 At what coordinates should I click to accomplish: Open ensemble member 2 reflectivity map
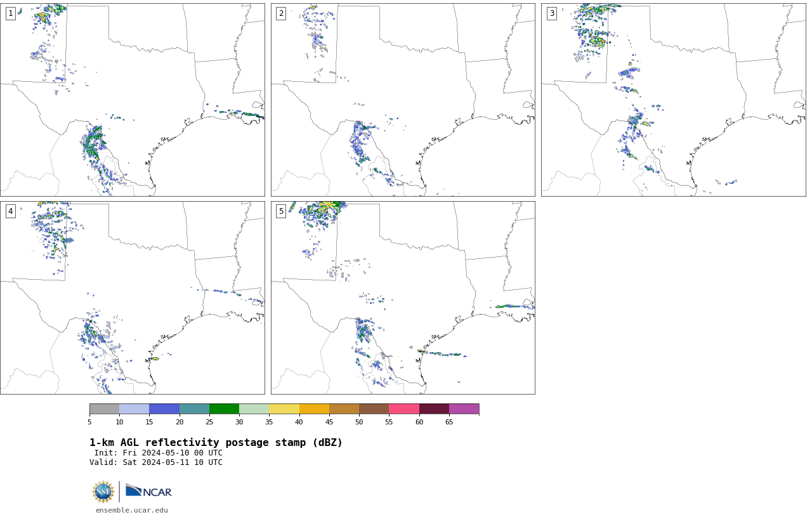pyautogui.click(x=403, y=100)
